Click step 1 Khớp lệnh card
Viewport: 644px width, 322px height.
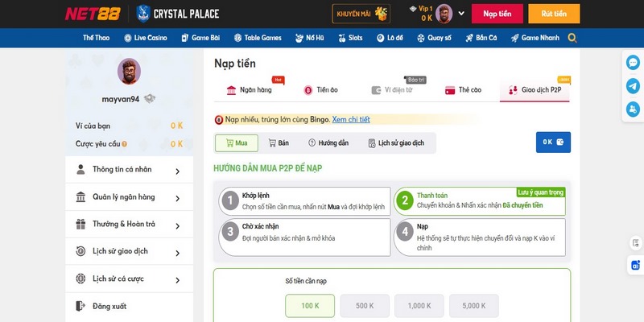pos(304,200)
